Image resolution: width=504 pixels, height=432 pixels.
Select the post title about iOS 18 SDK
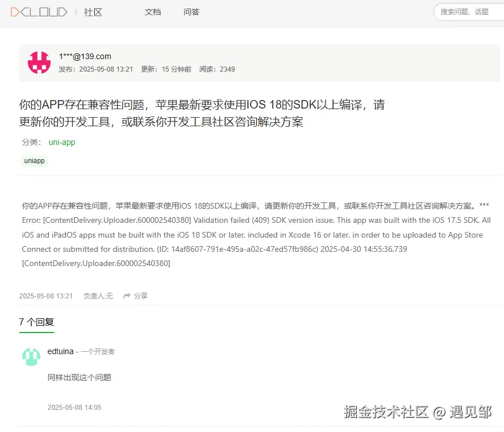coord(202,113)
